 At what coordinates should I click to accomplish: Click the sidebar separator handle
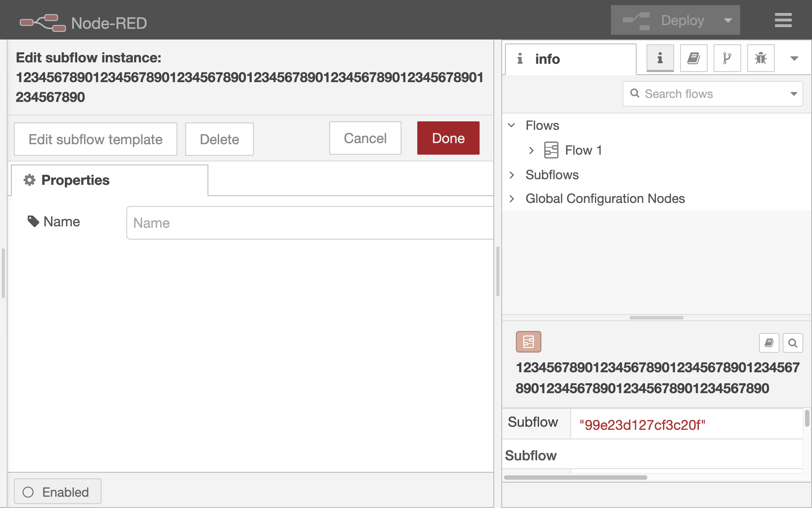pyautogui.click(x=498, y=271)
